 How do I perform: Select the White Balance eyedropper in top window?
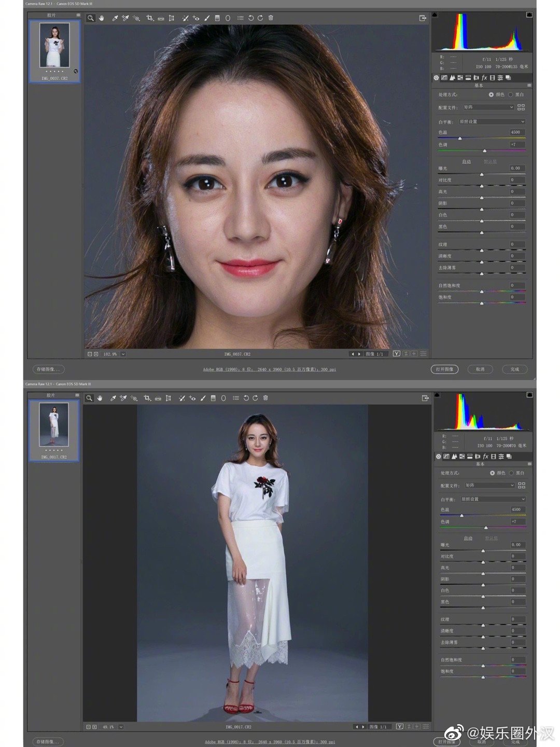115,18
